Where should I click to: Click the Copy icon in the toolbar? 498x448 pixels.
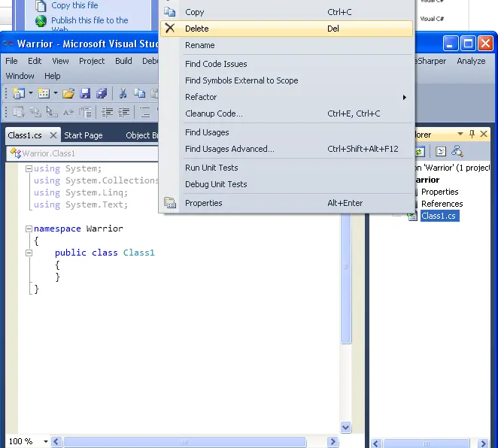(139, 93)
